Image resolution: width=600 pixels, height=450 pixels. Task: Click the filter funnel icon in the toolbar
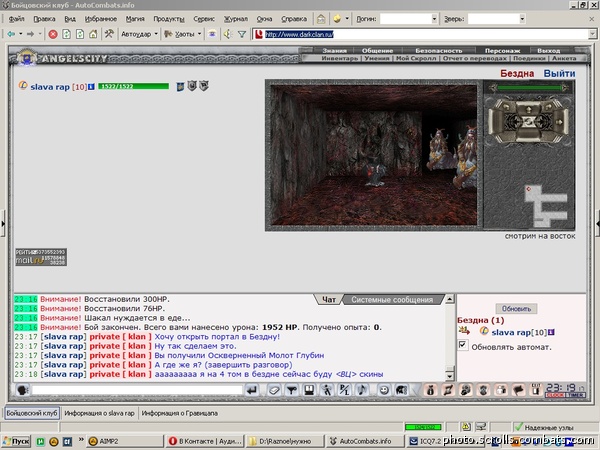(x=242, y=34)
